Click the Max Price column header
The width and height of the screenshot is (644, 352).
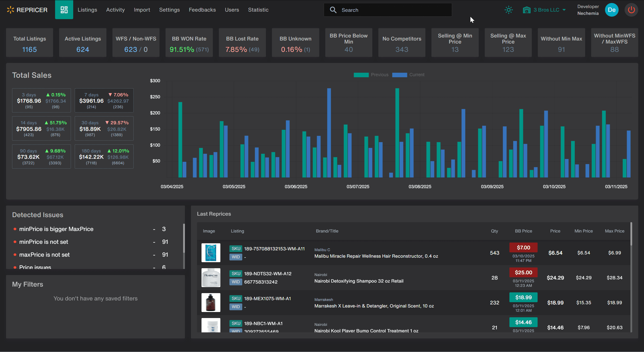[x=615, y=231]
